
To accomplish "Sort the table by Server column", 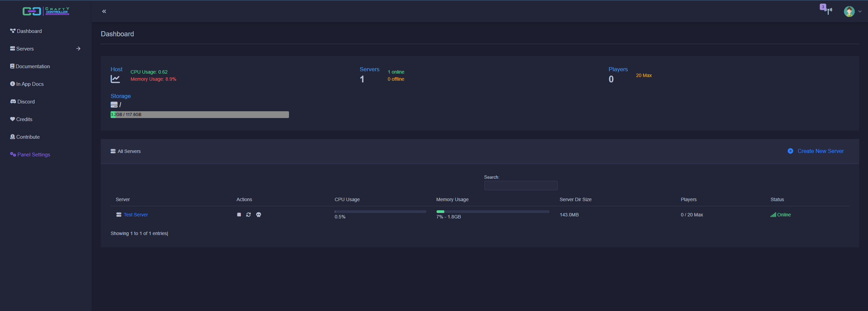I will tap(123, 199).
